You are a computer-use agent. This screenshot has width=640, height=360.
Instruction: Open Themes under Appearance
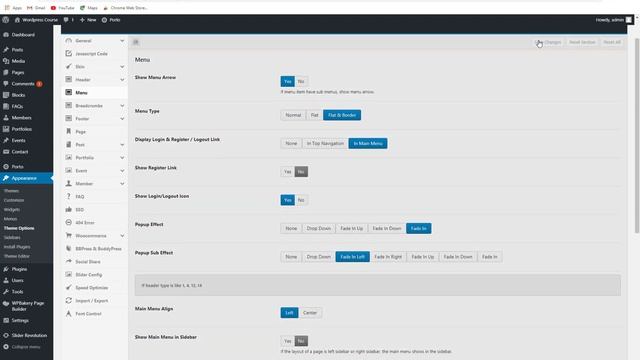coord(11,191)
